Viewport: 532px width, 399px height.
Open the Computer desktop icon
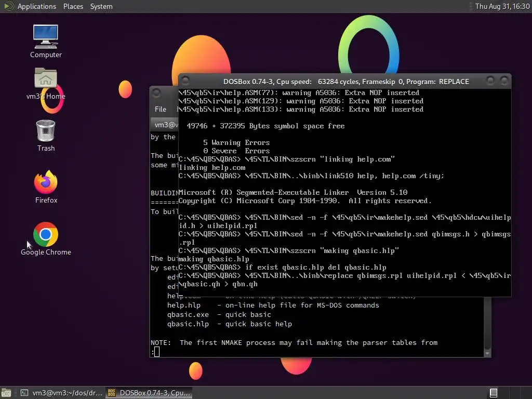[x=46, y=41]
